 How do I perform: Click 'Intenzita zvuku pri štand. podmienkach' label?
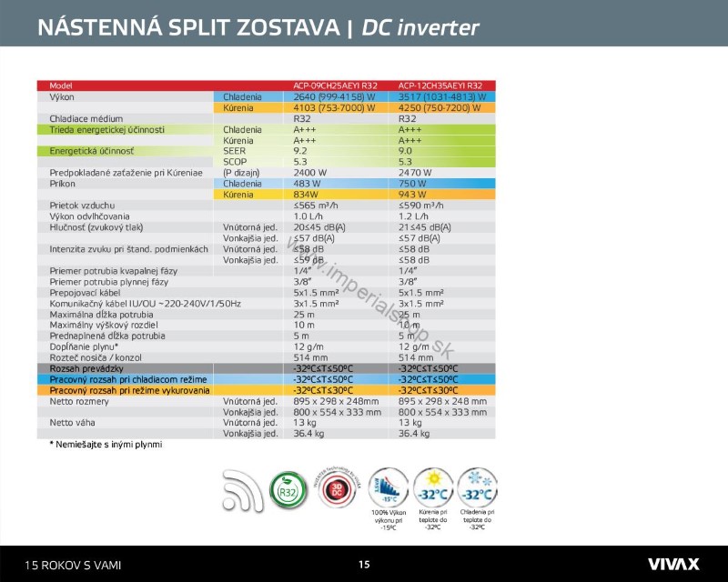coord(128,249)
